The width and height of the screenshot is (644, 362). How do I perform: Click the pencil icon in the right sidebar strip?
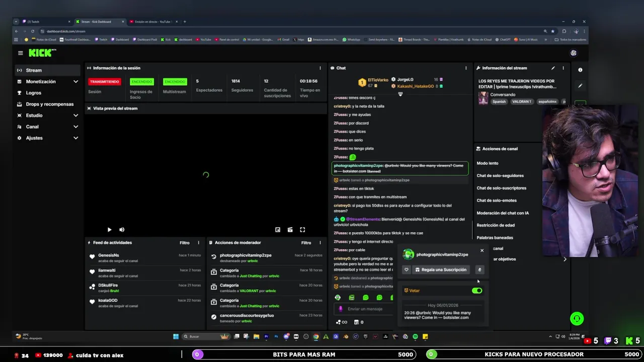(x=580, y=85)
